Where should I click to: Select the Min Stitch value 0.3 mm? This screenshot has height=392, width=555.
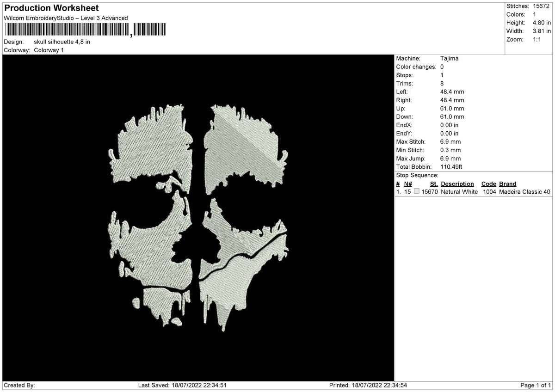click(450, 150)
